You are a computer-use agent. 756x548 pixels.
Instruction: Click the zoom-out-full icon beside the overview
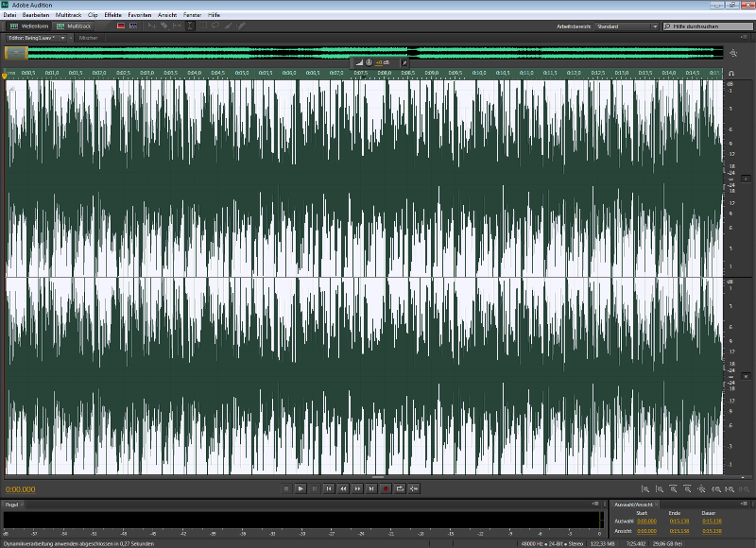(x=733, y=53)
